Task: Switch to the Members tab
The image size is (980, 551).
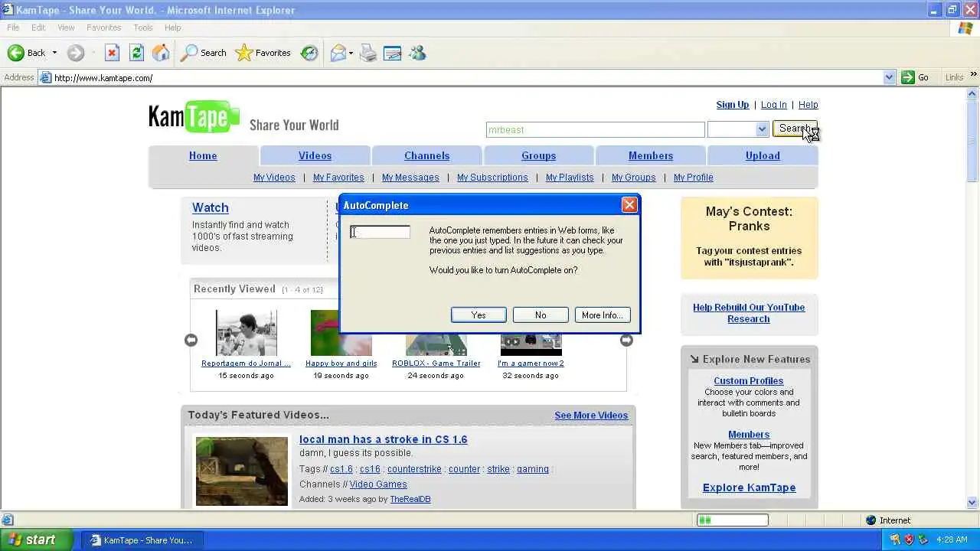Action: (651, 155)
